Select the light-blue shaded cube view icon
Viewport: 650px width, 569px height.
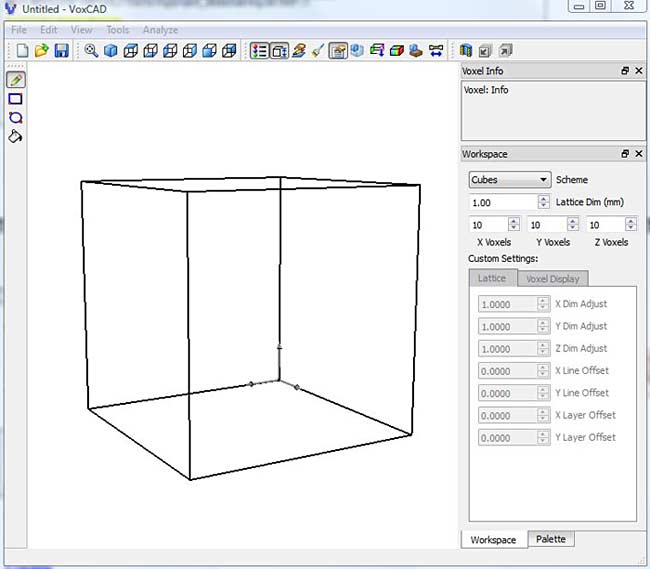(209, 51)
